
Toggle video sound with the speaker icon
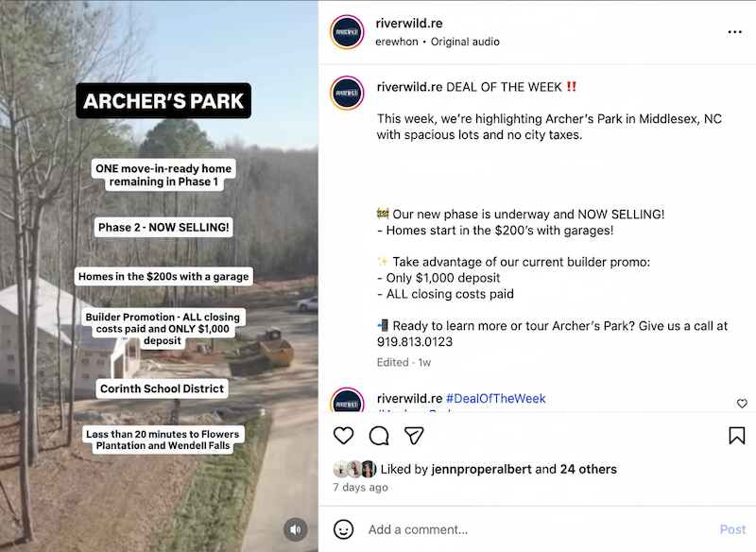click(296, 530)
